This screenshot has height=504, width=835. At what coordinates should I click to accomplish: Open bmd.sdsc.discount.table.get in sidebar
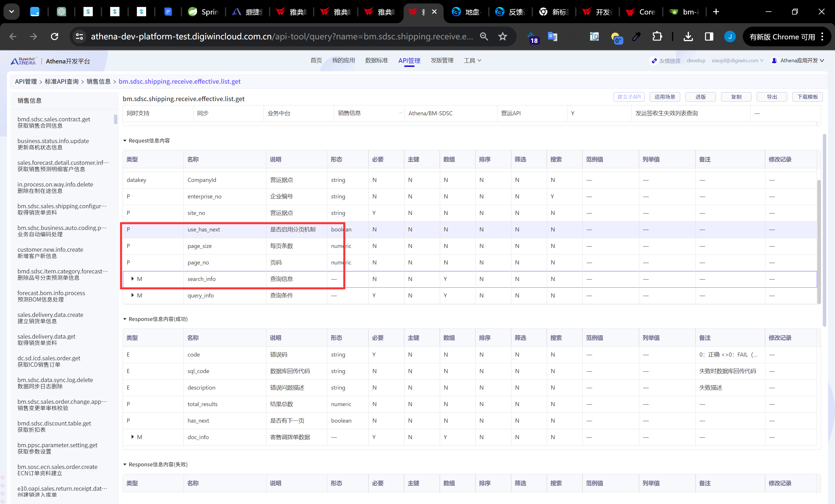tap(54, 426)
